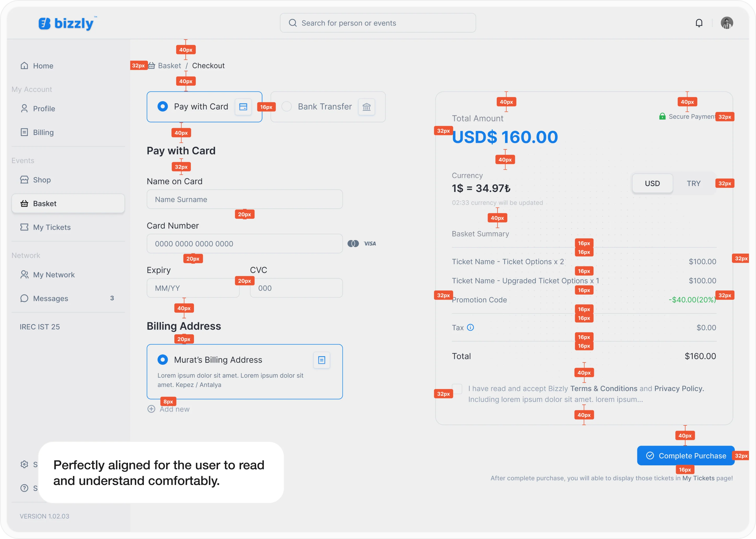Switch currency to TRY
Image resolution: width=756 pixels, height=539 pixels.
[x=694, y=184]
